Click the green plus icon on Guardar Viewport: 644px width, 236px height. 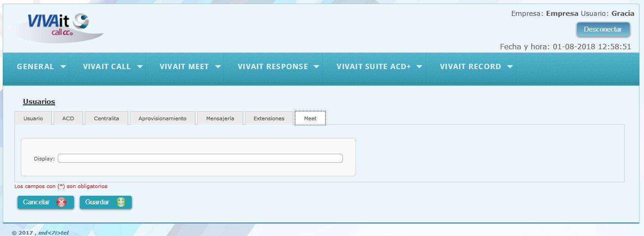[120, 203]
